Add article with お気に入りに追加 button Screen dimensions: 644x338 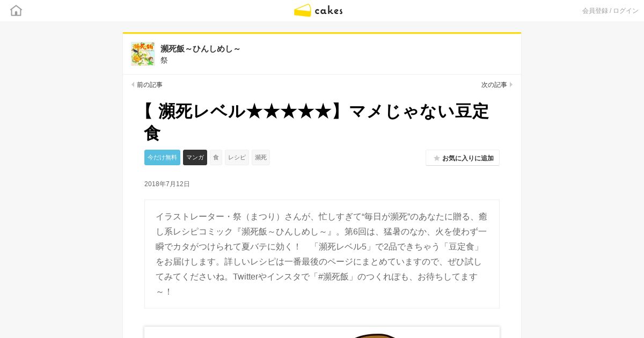coord(463,158)
